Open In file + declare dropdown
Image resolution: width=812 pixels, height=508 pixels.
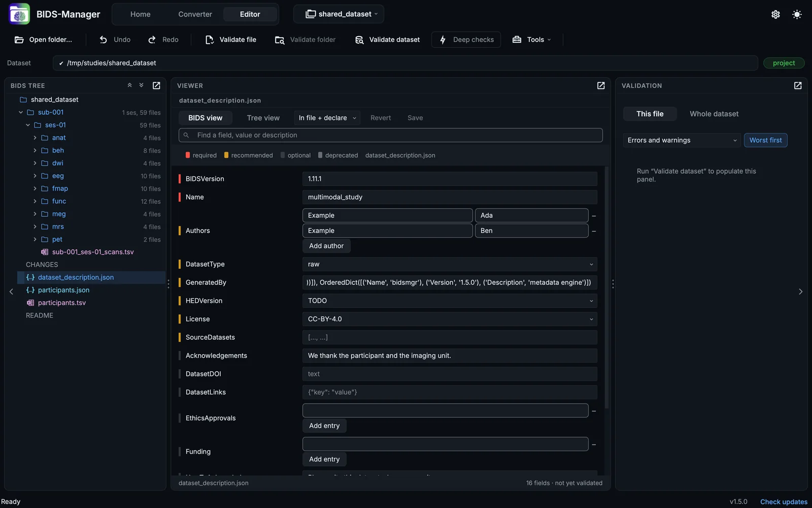pyautogui.click(x=327, y=118)
